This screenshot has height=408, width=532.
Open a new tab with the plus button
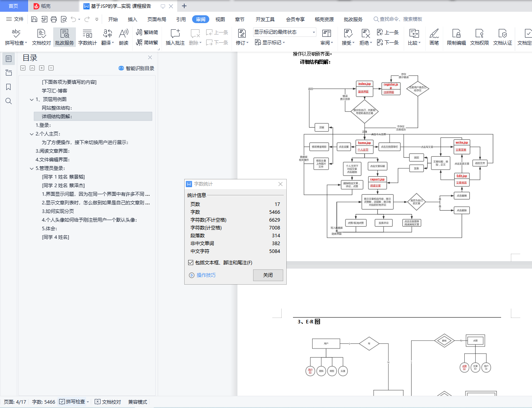[184, 6]
